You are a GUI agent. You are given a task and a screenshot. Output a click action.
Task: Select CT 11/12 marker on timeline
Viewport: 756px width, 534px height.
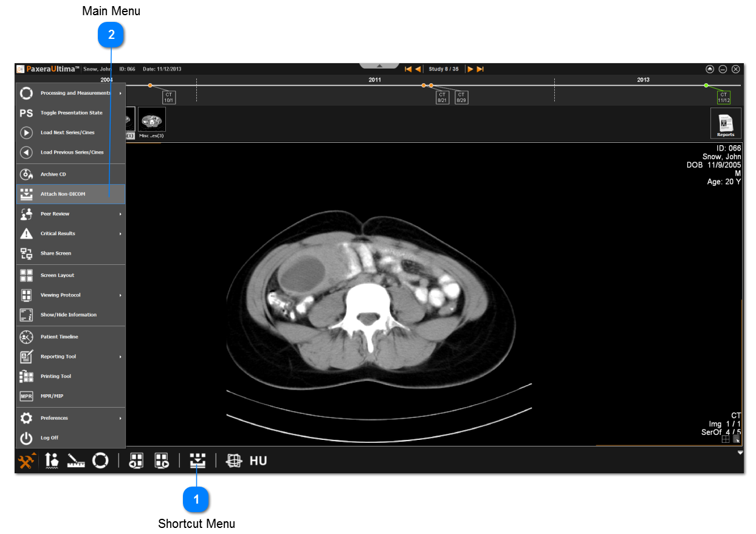tap(723, 97)
